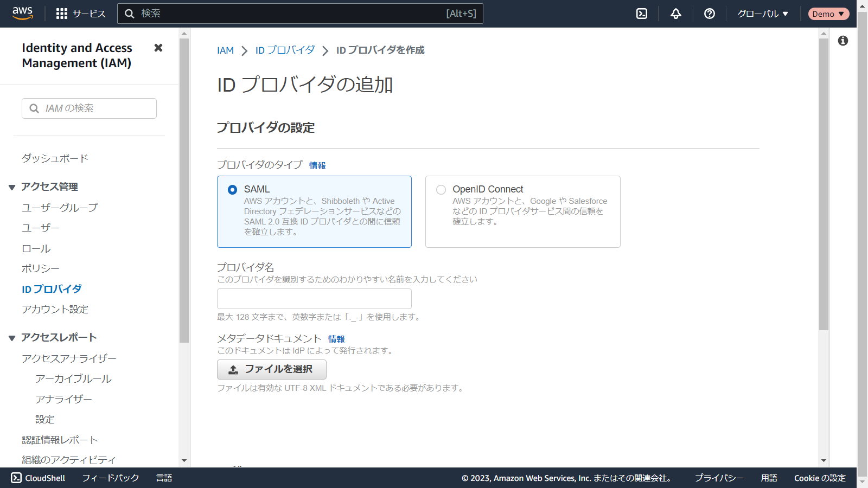Collapse the Access Reports section

coord(12,338)
